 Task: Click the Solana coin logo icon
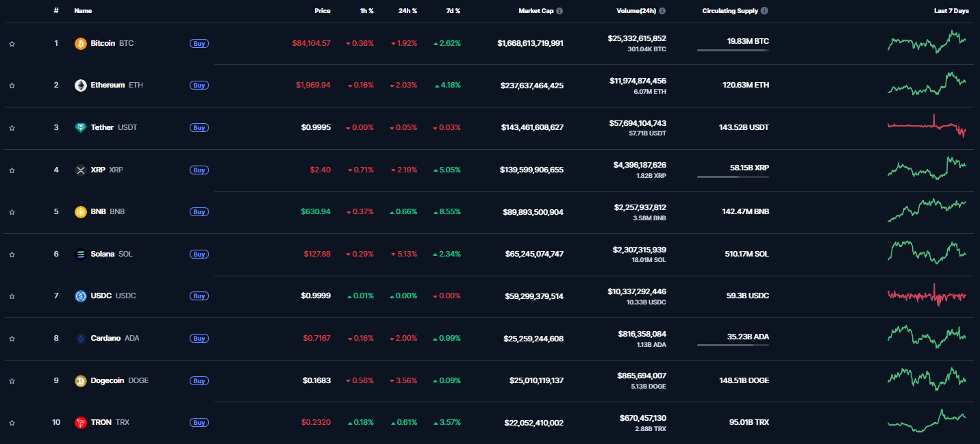80,254
